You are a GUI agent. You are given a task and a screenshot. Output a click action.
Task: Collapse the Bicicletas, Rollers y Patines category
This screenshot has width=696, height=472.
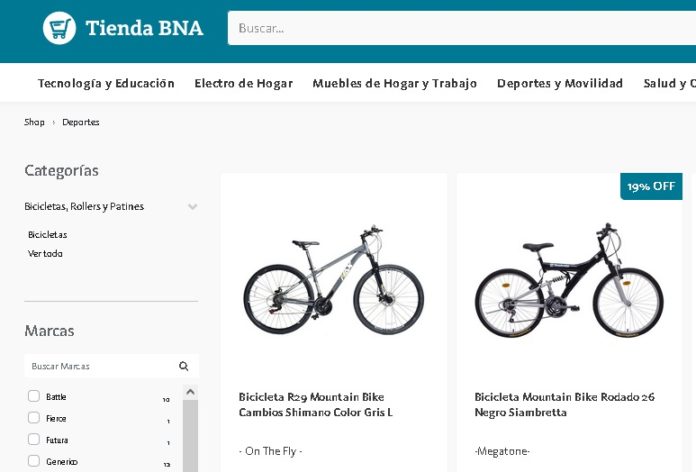click(x=192, y=207)
